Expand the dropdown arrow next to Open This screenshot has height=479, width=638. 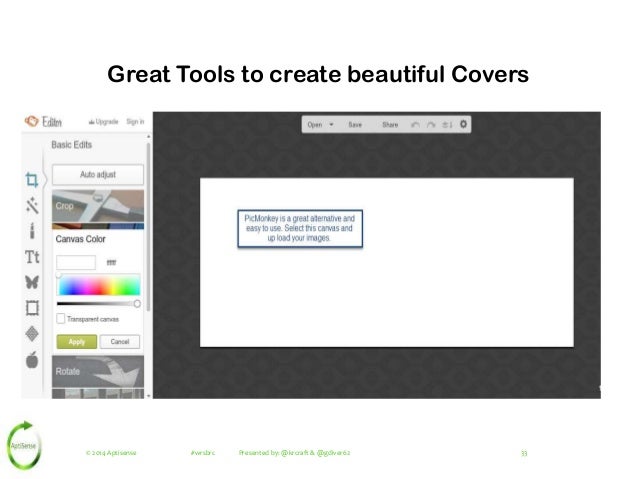(x=332, y=125)
